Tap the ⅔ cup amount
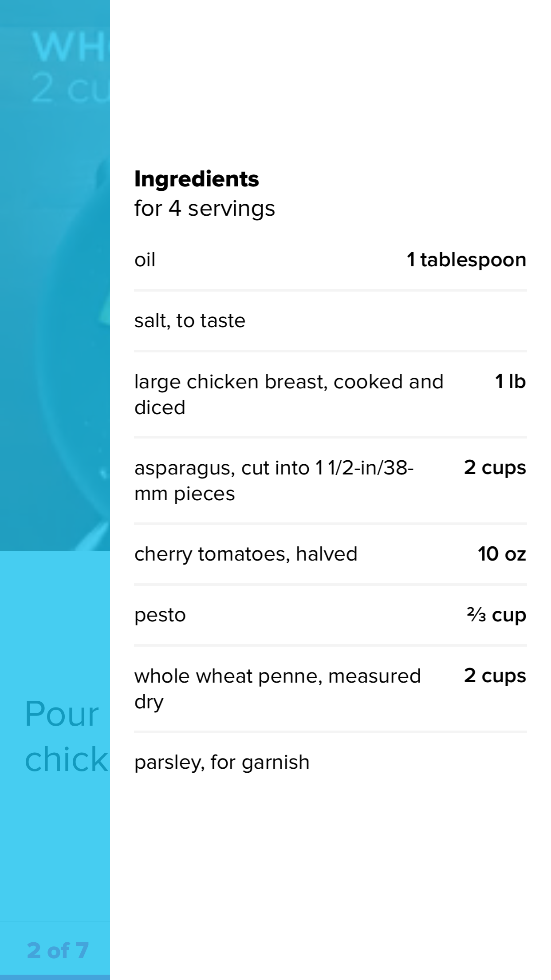Viewport: 551px width, 980px height. pos(496,615)
